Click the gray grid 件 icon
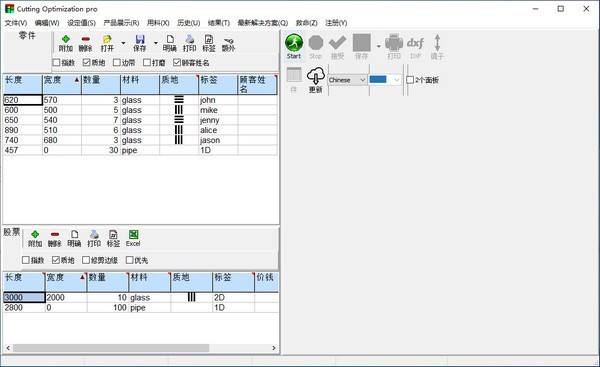Image resolution: width=600 pixels, height=367 pixels. [x=294, y=75]
